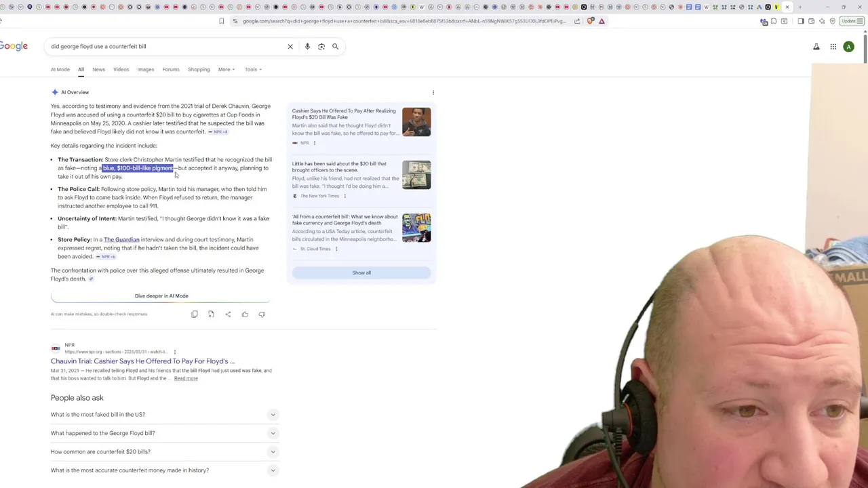Select the All results tab
This screenshot has width=868, height=488.
click(x=81, y=69)
